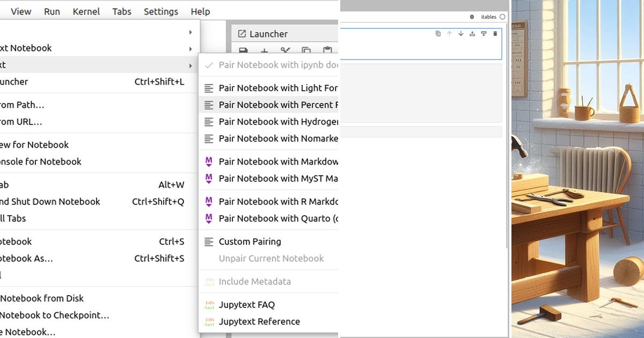The width and height of the screenshot is (644, 338).
Task: Choose the close tab entry with Alt+W
Action: coord(99,185)
